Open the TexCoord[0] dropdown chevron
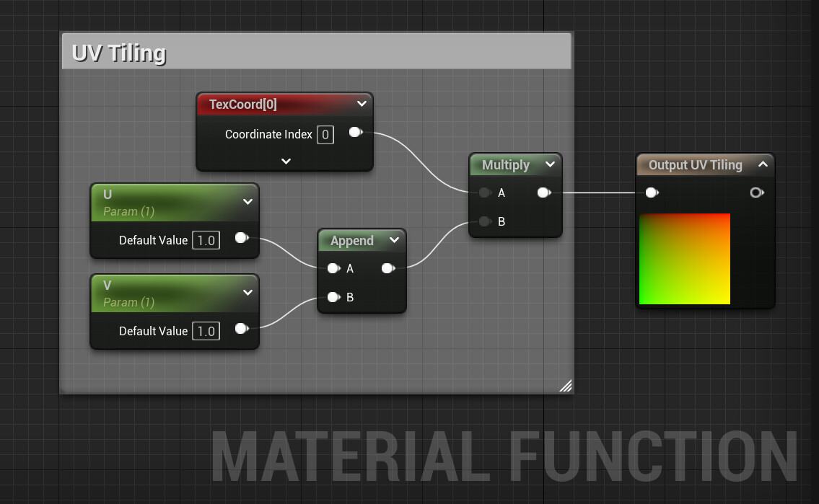 pyautogui.click(x=362, y=104)
